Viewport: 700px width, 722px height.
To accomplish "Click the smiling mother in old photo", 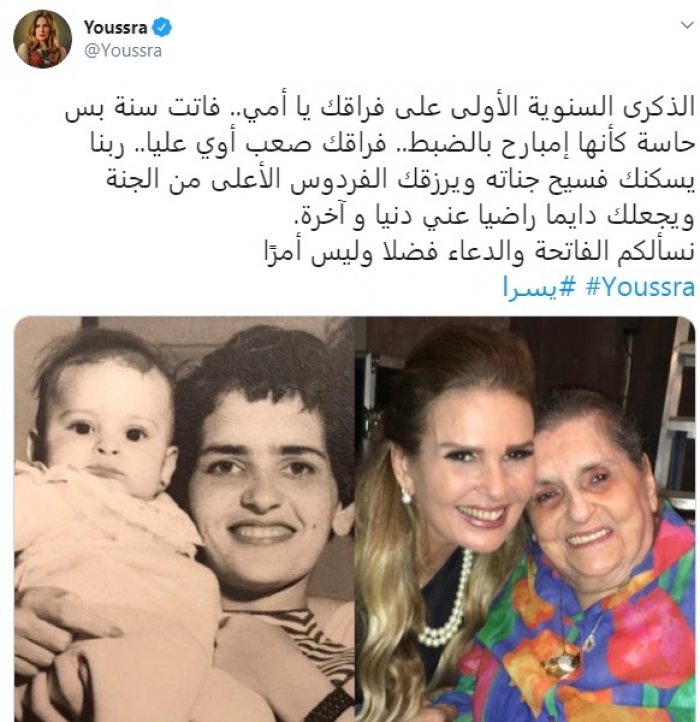I will pos(267,470).
